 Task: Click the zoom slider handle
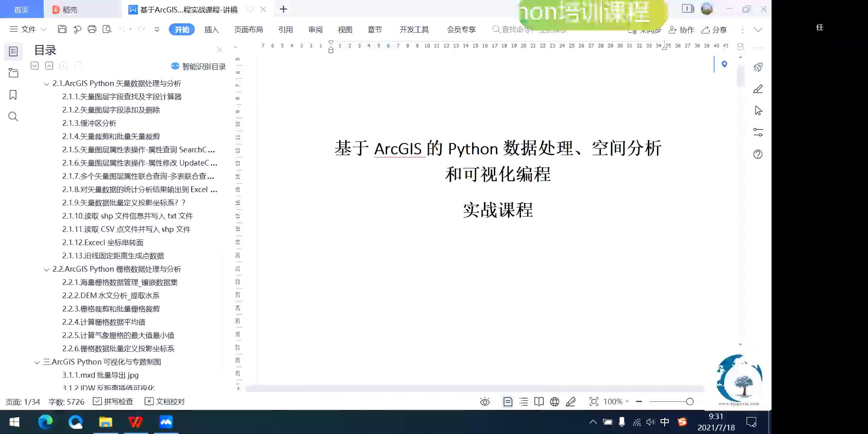[x=690, y=401]
